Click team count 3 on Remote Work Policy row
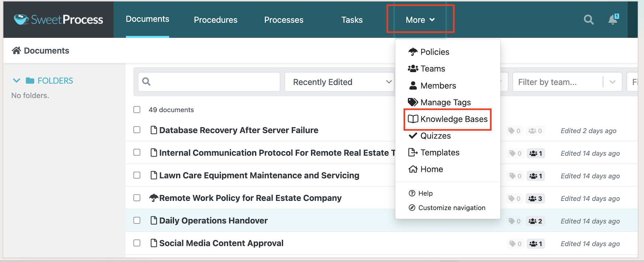 pyautogui.click(x=535, y=199)
